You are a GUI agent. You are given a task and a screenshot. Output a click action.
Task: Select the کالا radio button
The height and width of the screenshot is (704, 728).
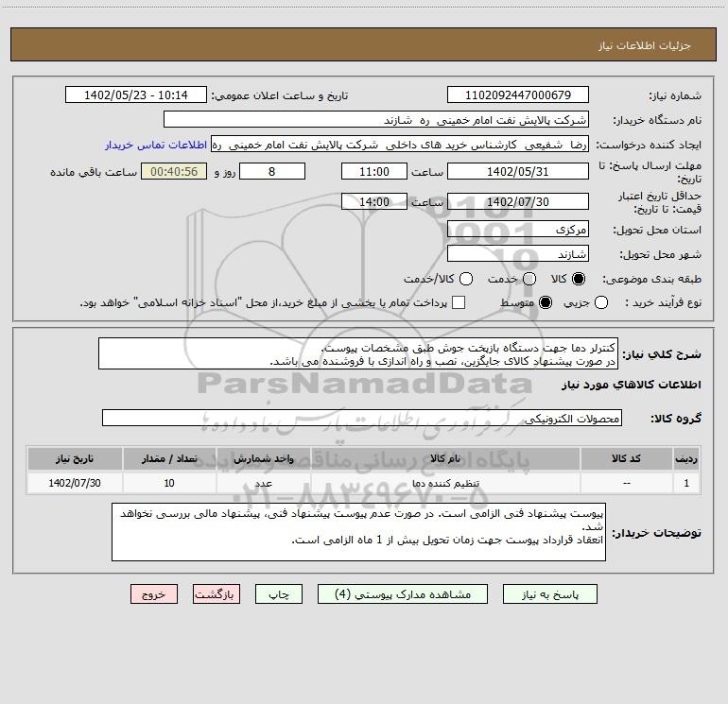(x=579, y=279)
